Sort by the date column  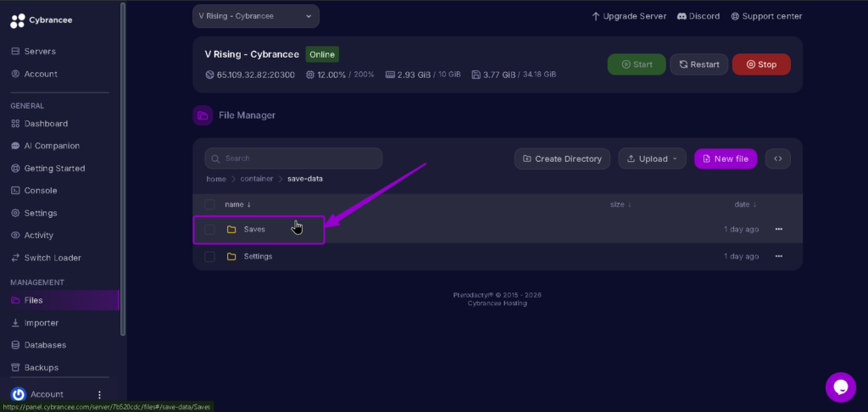pyautogui.click(x=745, y=204)
